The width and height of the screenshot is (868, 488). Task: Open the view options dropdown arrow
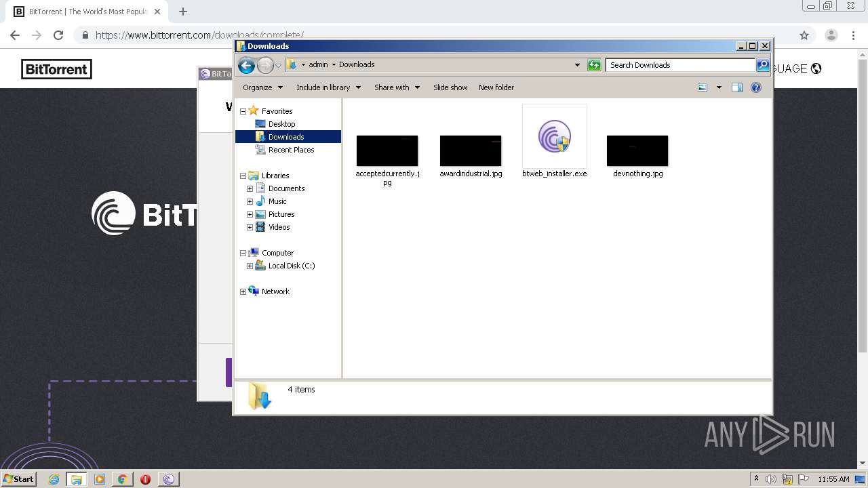[719, 87]
